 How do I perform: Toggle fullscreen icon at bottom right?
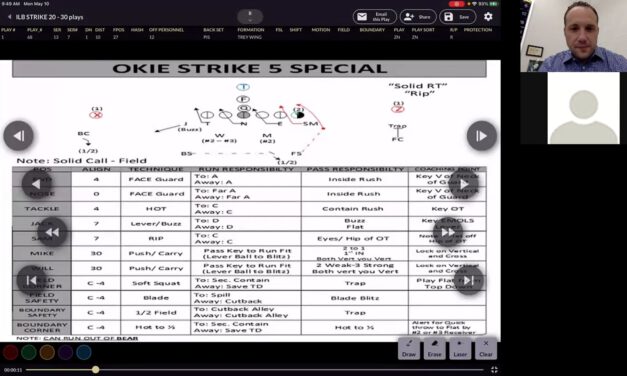(x=494, y=370)
